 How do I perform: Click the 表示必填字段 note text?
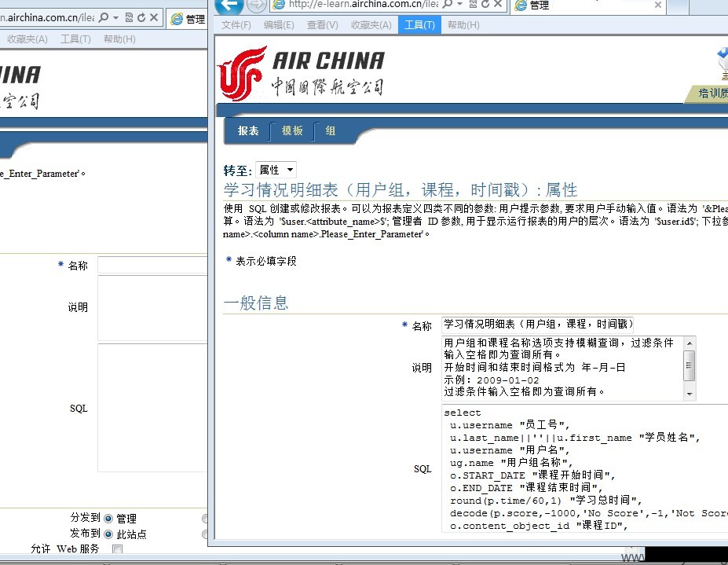(x=266, y=261)
